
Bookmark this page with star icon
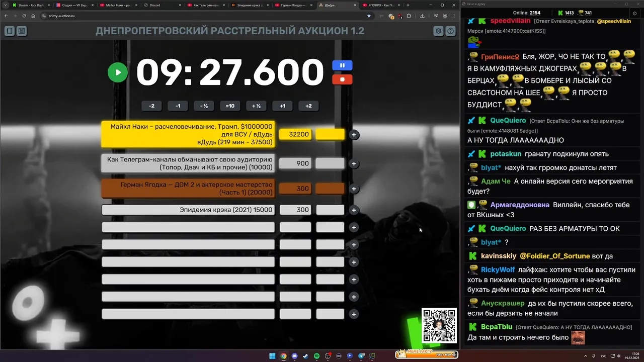(369, 16)
